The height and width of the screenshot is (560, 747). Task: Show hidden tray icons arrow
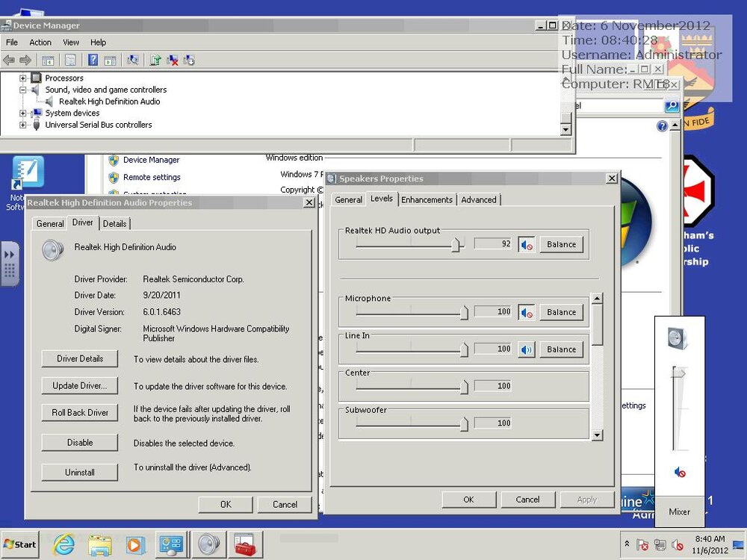tap(627, 544)
